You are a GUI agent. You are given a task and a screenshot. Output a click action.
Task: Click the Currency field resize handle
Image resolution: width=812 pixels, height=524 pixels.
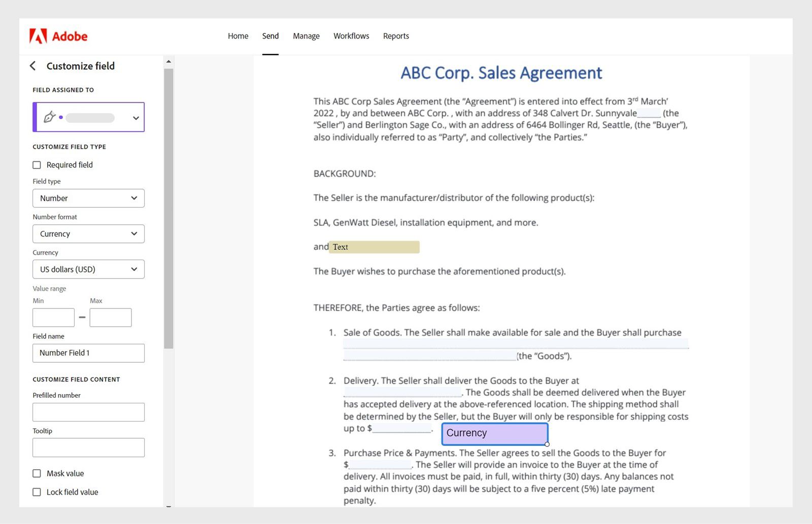pyautogui.click(x=547, y=444)
